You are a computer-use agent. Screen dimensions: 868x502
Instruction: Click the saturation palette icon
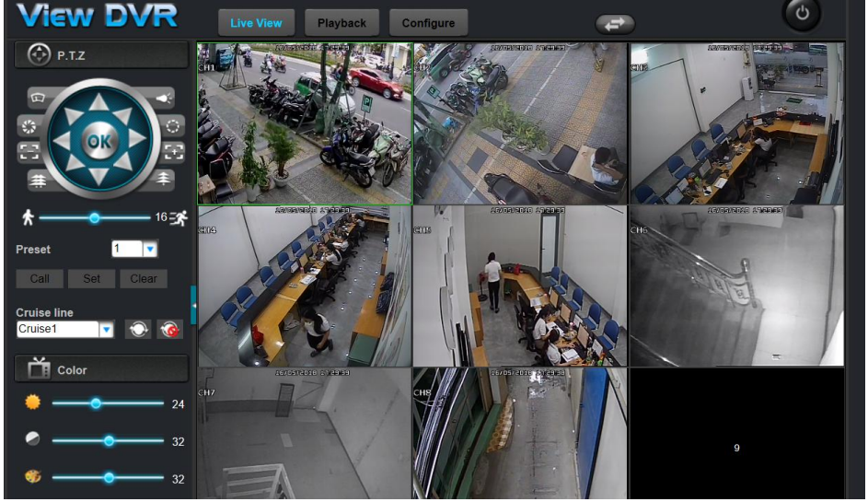(32, 476)
